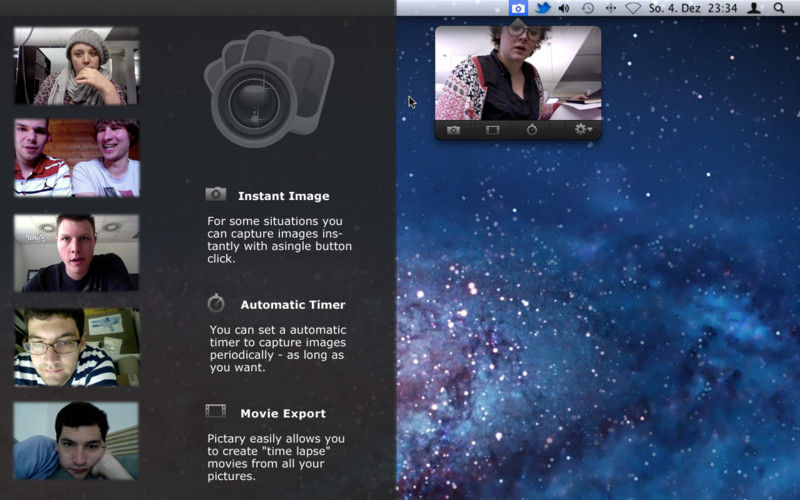Click the Movie Export heading
The height and width of the screenshot is (500, 800).
pos(283,413)
